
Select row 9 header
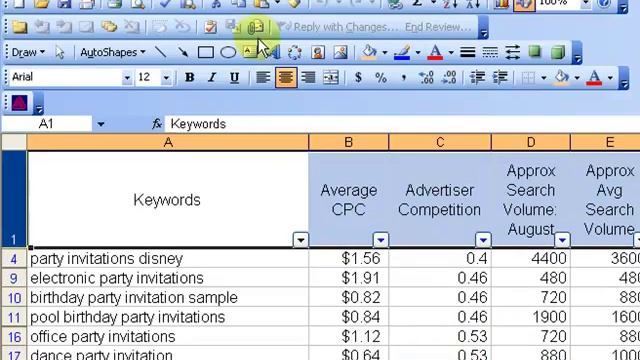tap(14, 278)
